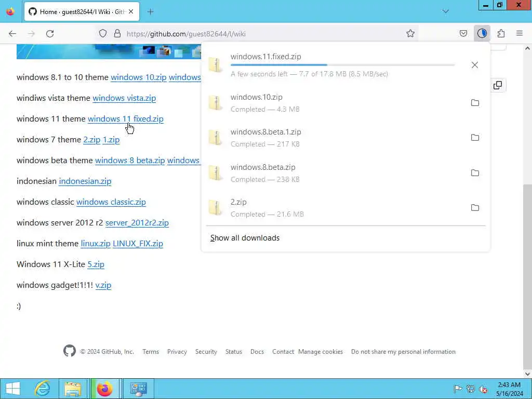The height and width of the screenshot is (399, 532).
Task: Click the windows 10.zip link
Action: (138, 77)
